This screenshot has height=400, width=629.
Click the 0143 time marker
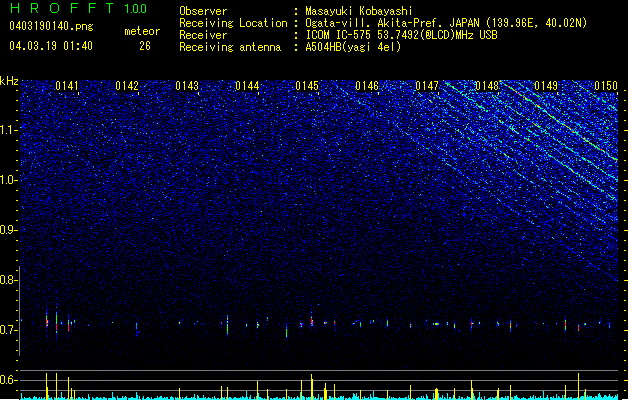[187, 86]
